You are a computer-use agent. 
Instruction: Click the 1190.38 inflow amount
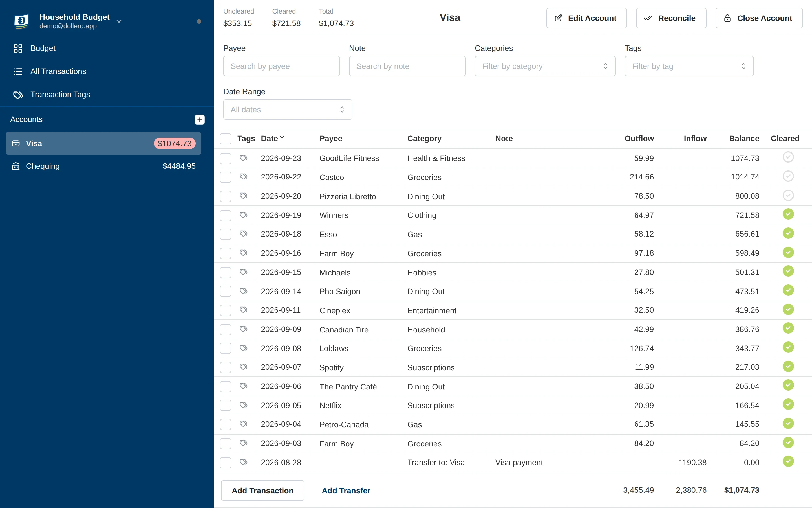coord(692,463)
